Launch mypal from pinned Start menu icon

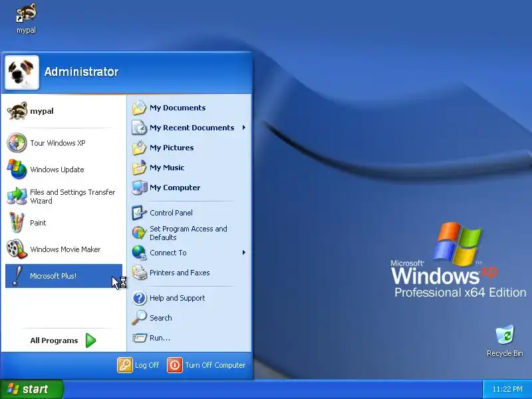(17, 111)
